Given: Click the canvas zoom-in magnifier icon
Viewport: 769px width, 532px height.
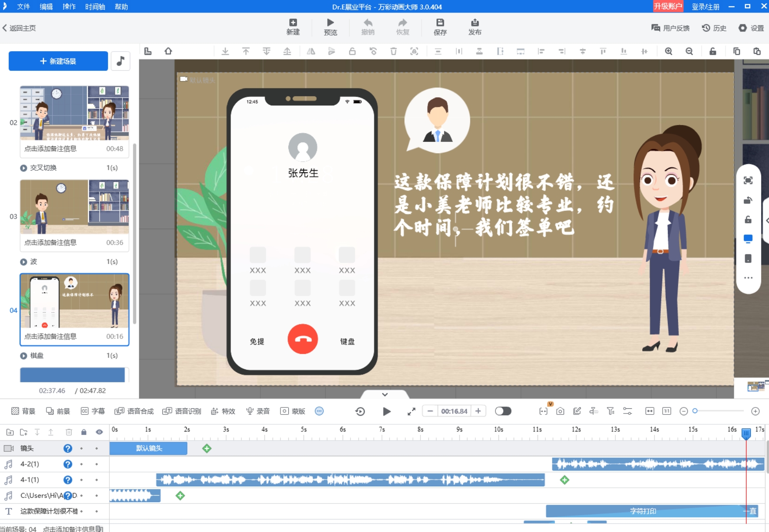Looking at the screenshot, I should click(669, 51).
